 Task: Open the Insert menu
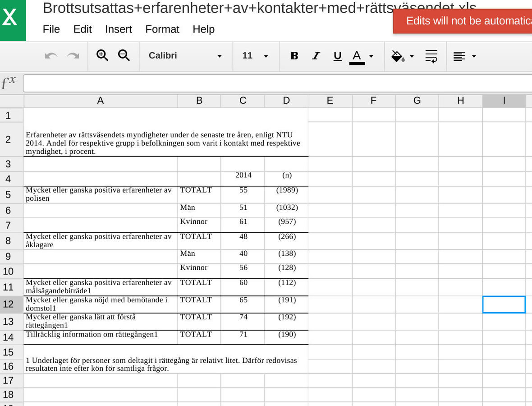point(119,29)
